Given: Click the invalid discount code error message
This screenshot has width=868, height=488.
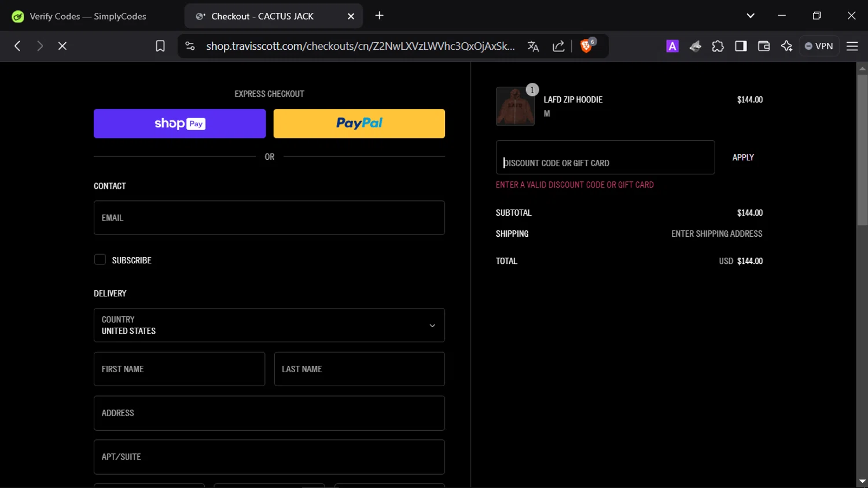Looking at the screenshot, I should pos(575,185).
